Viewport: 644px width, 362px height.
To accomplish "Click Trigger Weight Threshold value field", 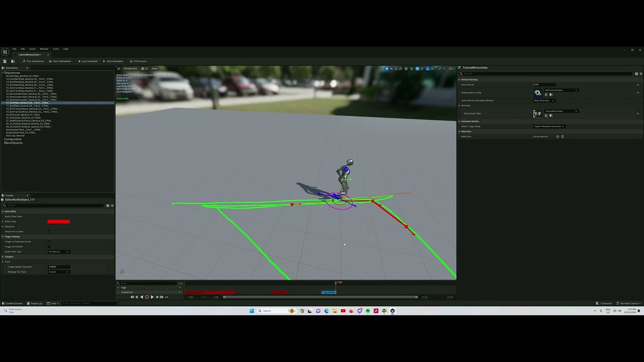I will point(59,267).
